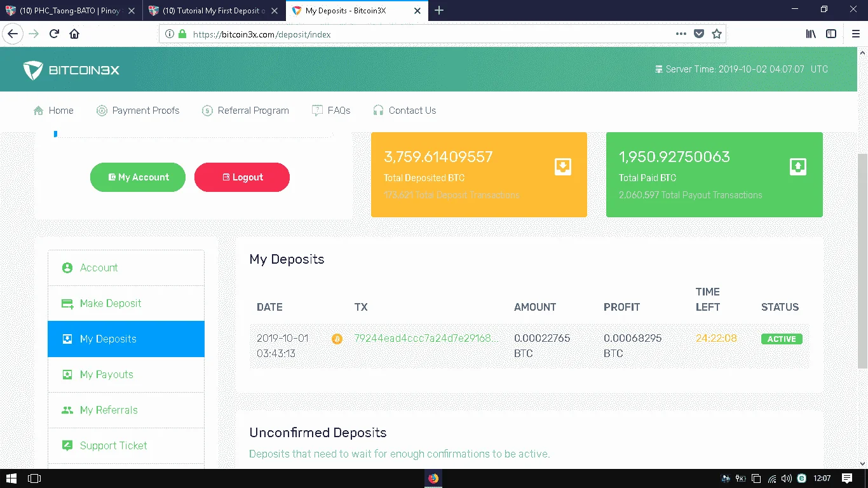This screenshot has width=868, height=488.
Task: Click the 3,759.61409557 Total Deposited figure
Action: point(438,157)
